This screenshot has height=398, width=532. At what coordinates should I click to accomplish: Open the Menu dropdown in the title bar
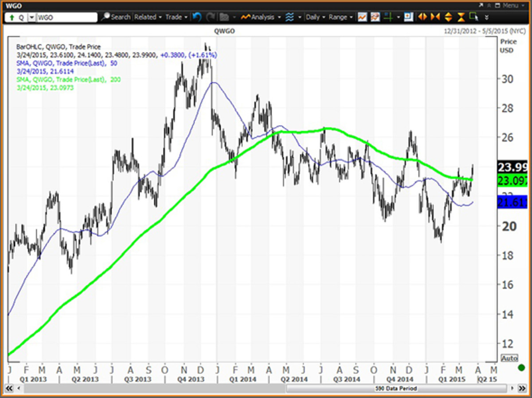click(513, 5)
